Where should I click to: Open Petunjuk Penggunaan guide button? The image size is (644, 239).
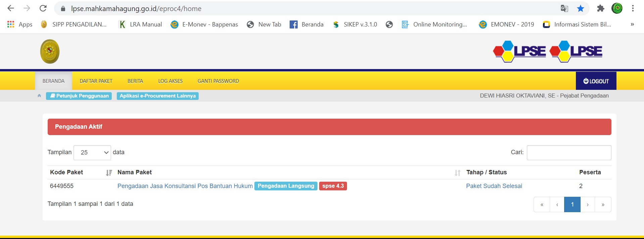pos(79,96)
